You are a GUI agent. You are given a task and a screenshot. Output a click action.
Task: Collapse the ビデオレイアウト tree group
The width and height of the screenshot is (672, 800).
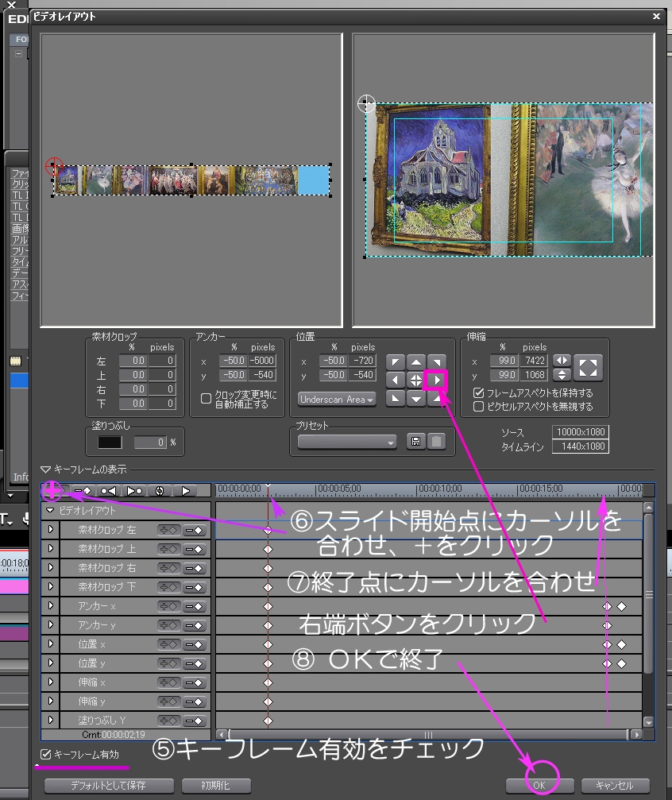(50, 511)
